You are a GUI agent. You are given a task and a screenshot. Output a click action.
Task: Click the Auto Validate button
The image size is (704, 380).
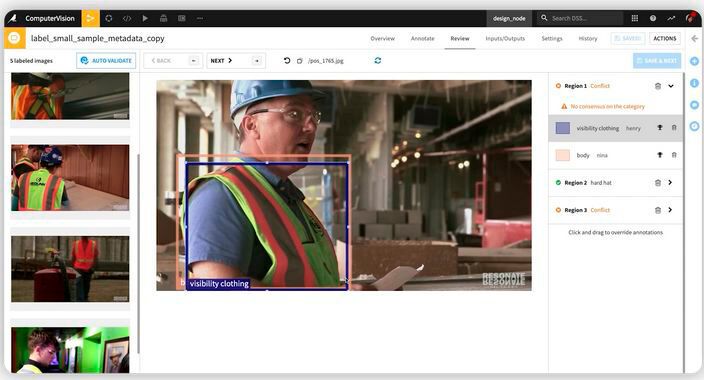[x=106, y=61]
